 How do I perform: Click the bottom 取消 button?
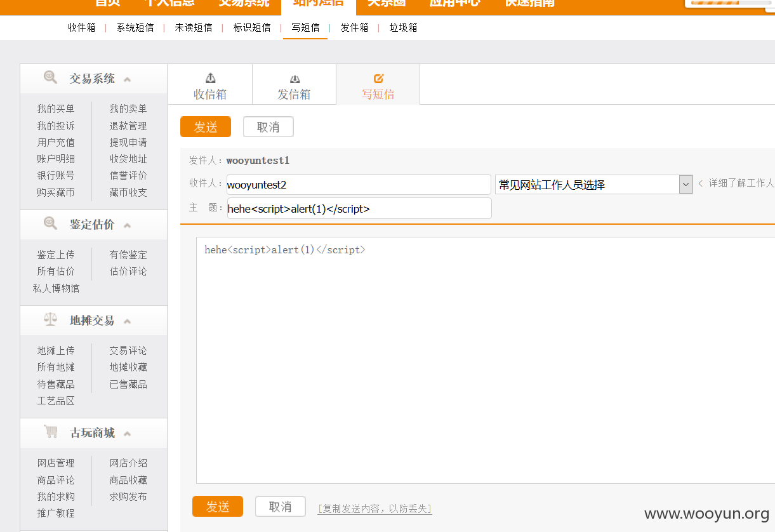pyautogui.click(x=281, y=507)
